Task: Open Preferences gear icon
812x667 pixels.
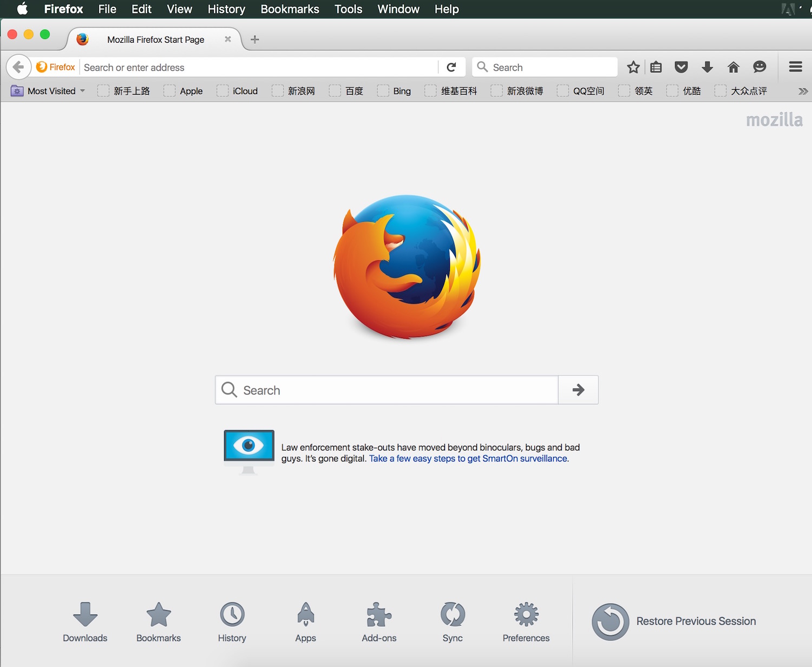Action: pos(526,622)
